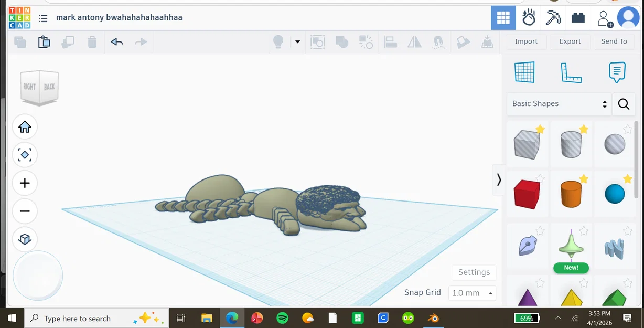644x328 pixels.
Task: Open the Notes tool
Action: [617, 72]
